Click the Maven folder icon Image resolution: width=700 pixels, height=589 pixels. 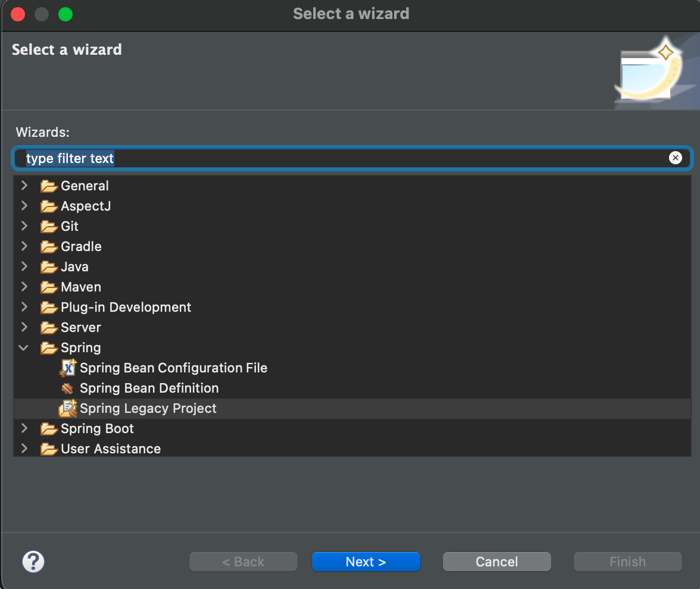[49, 287]
